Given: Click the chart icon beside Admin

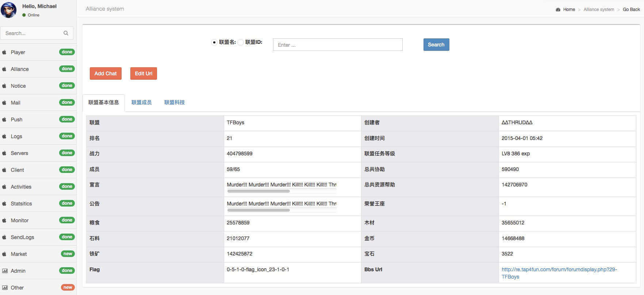Looking at the screenshot, I should pyautogui.click(x=5, y=271).
